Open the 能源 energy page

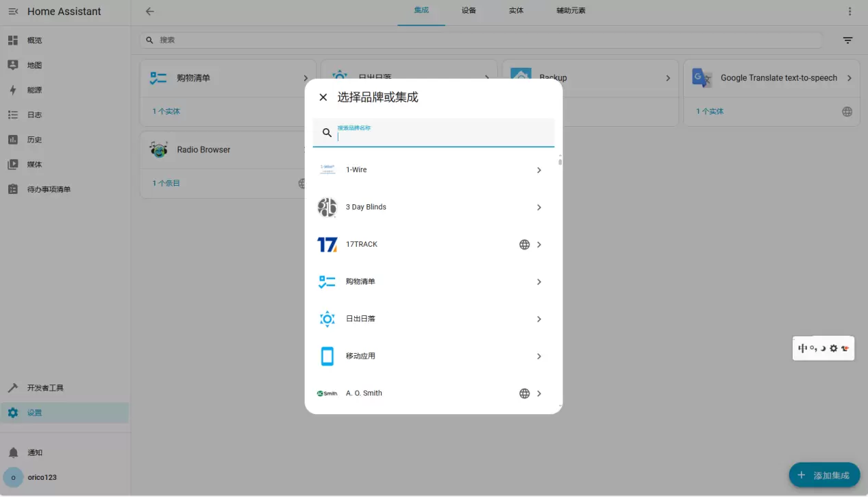pyautogui.click(x=34, y=90)
